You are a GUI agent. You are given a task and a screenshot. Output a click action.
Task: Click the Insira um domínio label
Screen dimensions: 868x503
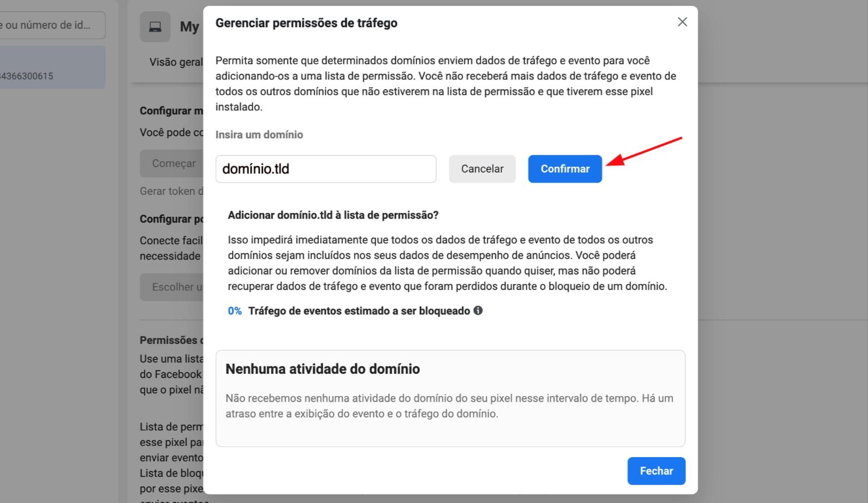pos(259,135)
